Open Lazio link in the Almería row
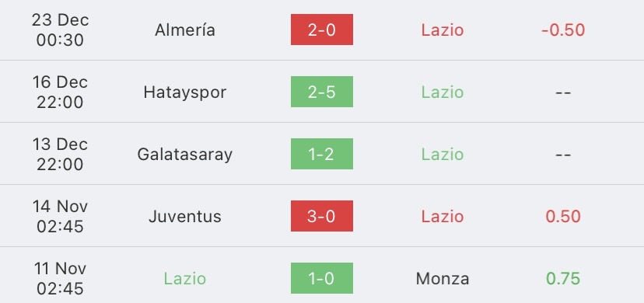 click(x=443, y=30)
